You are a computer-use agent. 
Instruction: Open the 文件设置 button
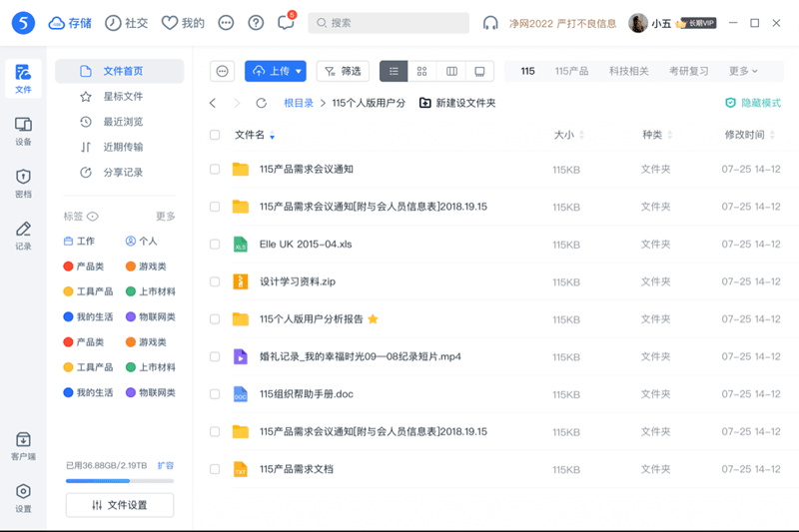click(x=120, y=505)
